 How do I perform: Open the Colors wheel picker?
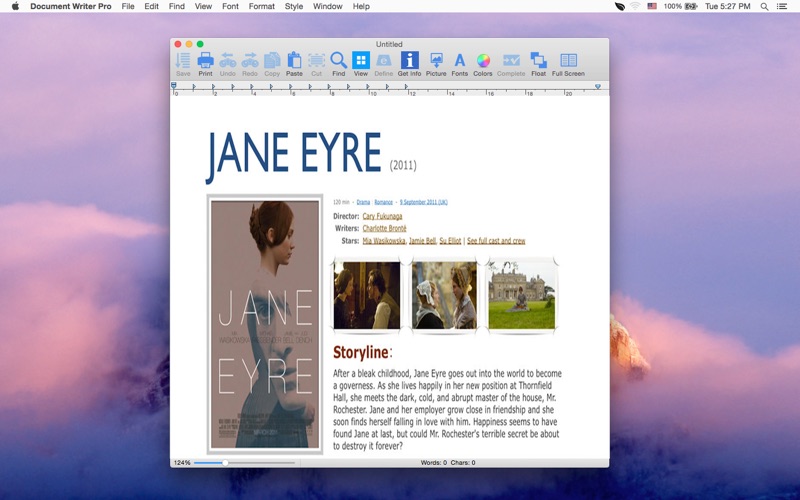[x=483, y=64]
